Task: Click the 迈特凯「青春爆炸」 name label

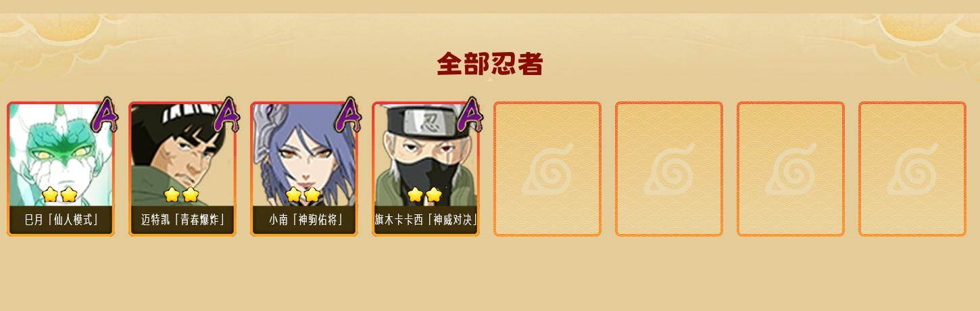Action: (x=182, y=220)
